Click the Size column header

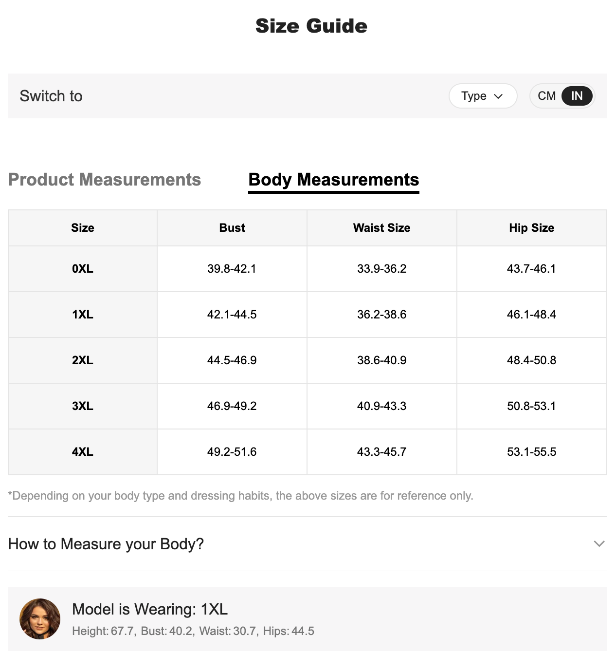[83, 228]
